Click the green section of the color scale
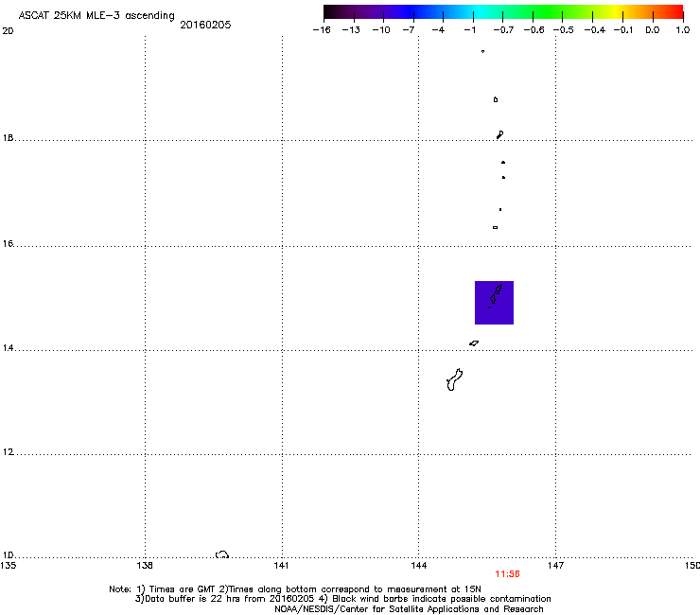 point(547,12)
